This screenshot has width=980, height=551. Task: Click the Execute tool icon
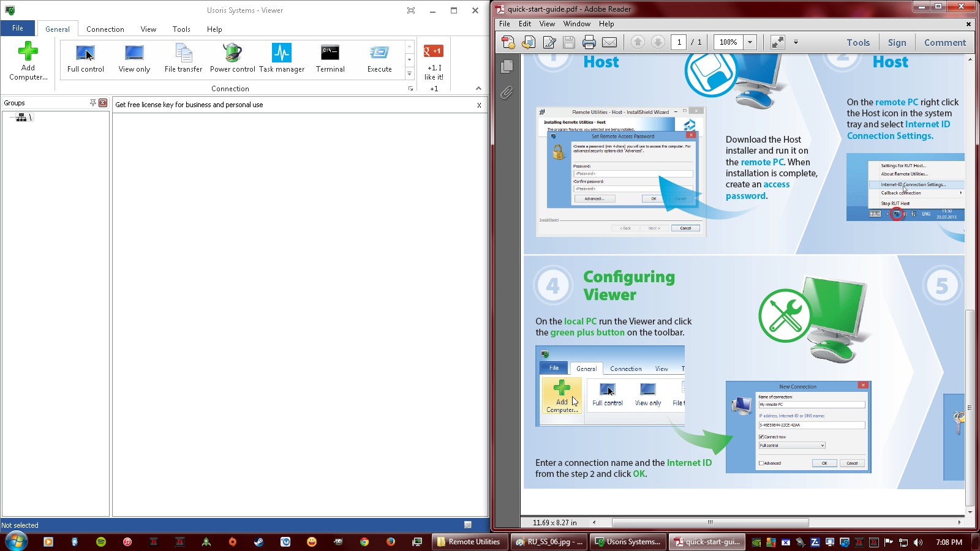[379, 59]
